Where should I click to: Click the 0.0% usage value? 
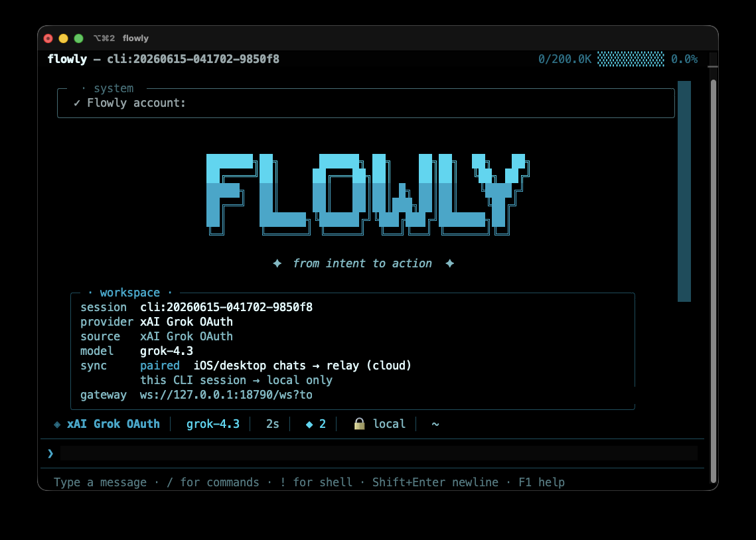pyautogui.click(x=684, y=59)
